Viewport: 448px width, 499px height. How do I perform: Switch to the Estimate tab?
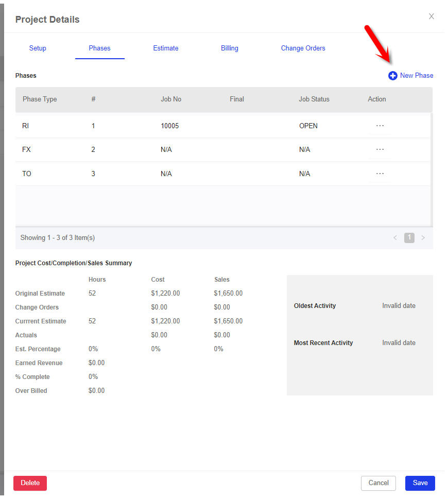point(166,48)
